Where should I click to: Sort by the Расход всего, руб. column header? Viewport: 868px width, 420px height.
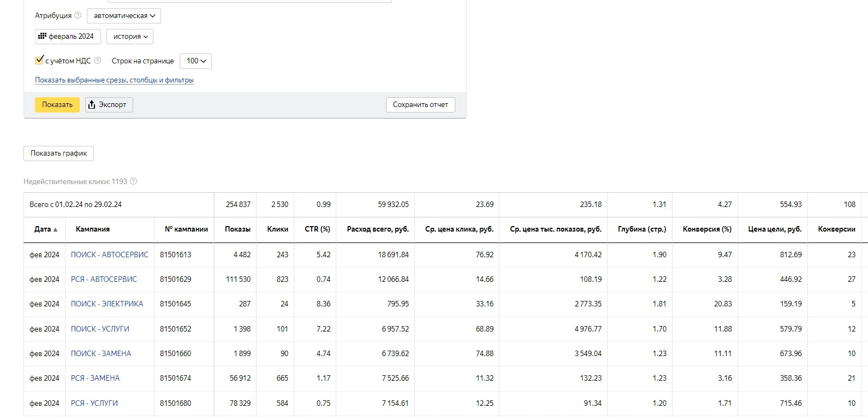(x=378, y=229)
